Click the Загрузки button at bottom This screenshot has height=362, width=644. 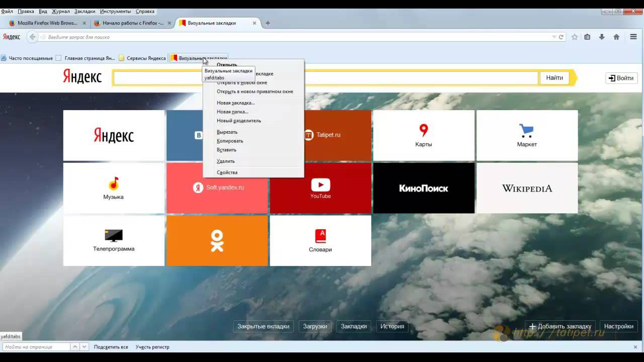[x=315, y=326]
